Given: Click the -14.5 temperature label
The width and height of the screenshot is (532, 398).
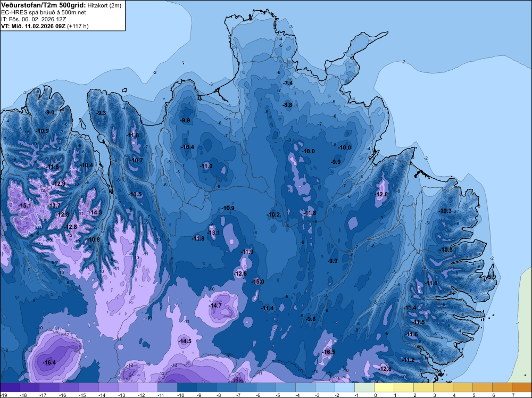Looking at the screenshot, I should pyautogui.click(x=185, y=341).
